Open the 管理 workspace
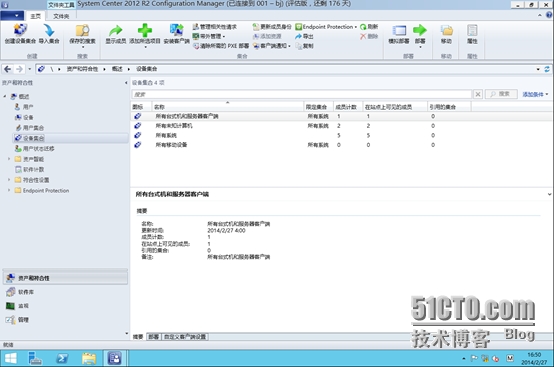The width and height of the screenshot is (554, 367). (x=65, y=320)
